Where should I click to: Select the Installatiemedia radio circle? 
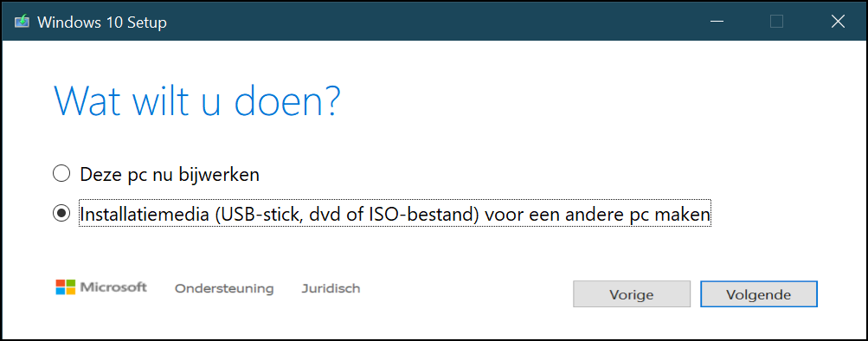click(61, 214)
